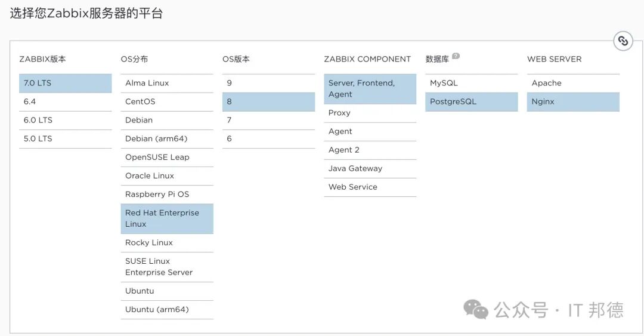The image size is (644, 336).
Task: Choose Rocky Linux distribution
Action: pos(167,243)
